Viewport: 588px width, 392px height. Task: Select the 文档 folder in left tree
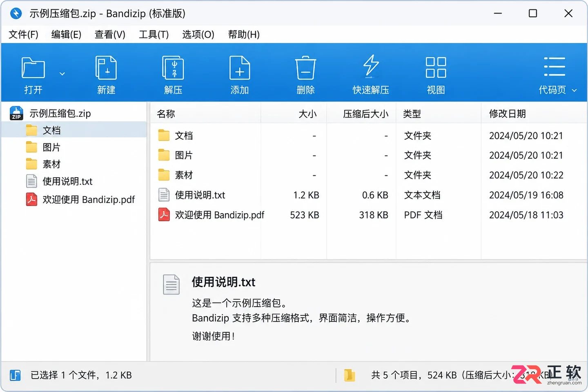click(x=74, y=130)
